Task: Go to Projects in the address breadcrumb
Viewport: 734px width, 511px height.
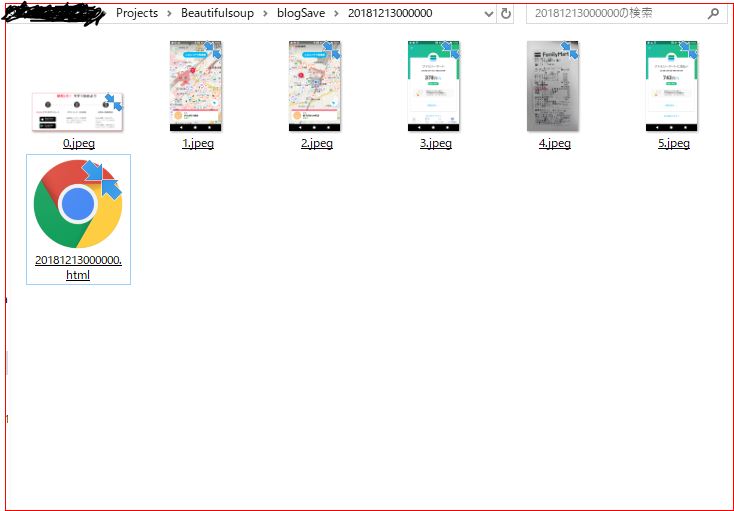Action: coord(137,13)
